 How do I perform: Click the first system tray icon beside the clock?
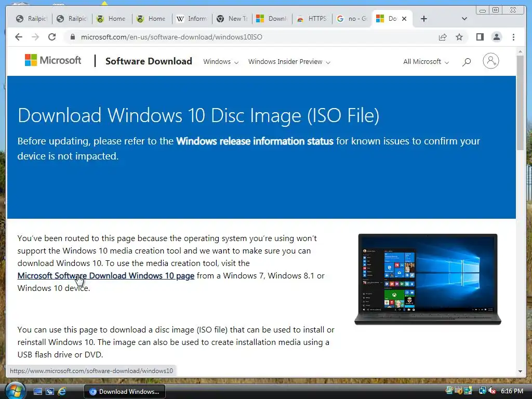tap(449, 391)
